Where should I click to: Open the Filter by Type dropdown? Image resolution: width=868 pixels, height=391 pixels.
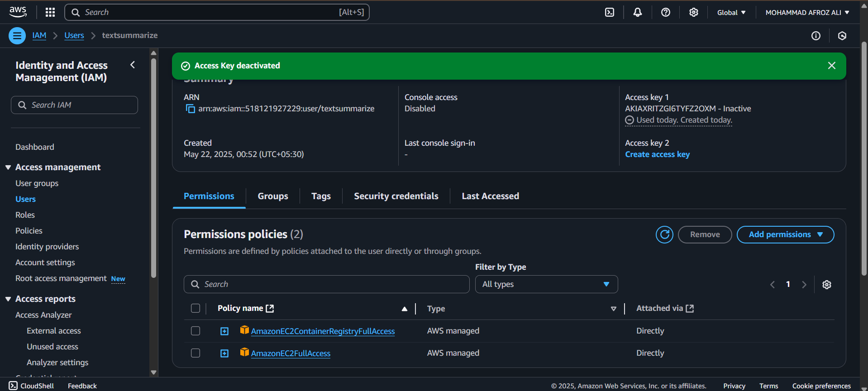click(546, 284)
